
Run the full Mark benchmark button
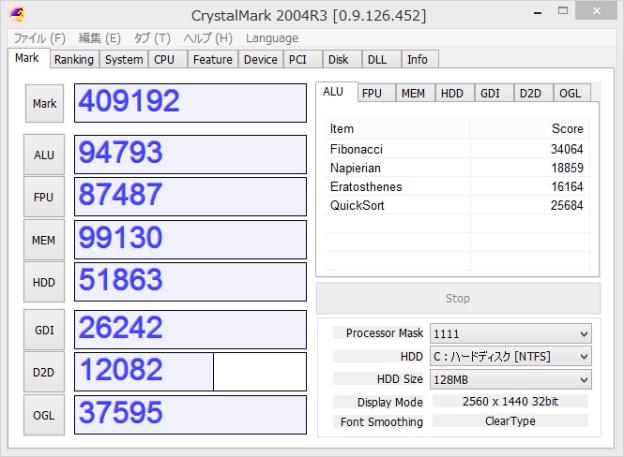[44, 103]
